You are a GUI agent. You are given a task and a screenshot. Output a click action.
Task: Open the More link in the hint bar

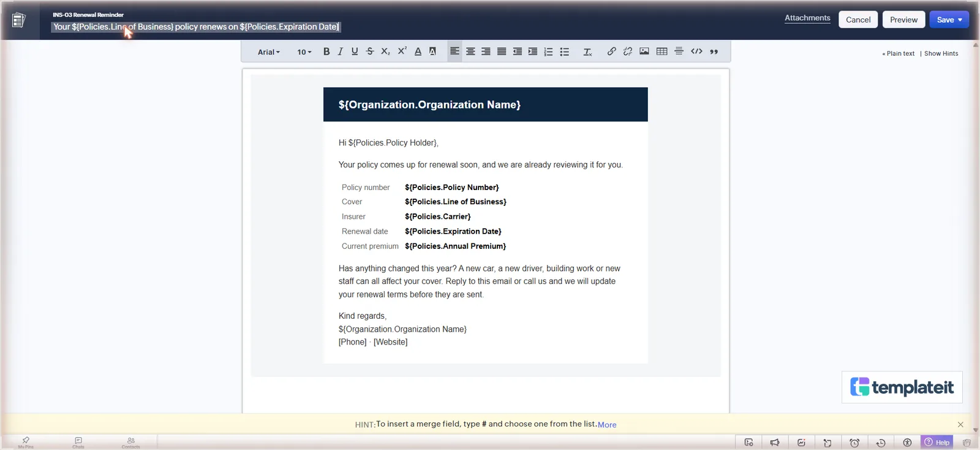(x=607, y=424)
